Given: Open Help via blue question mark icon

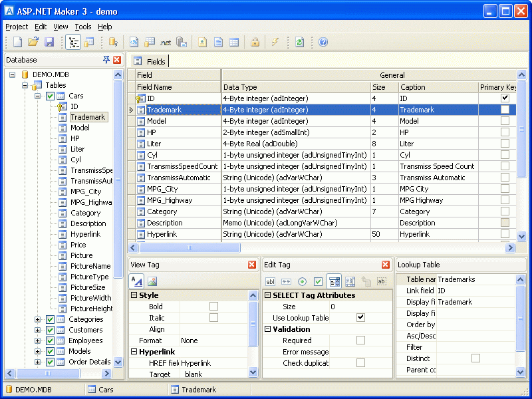Looking at the screenshot, I should point(323,42).
